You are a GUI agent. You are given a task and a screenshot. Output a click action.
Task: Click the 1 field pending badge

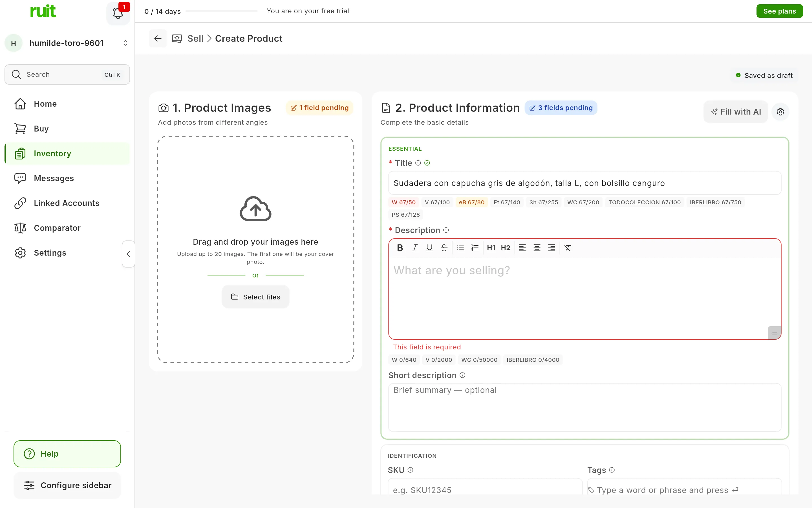(319, 108)
